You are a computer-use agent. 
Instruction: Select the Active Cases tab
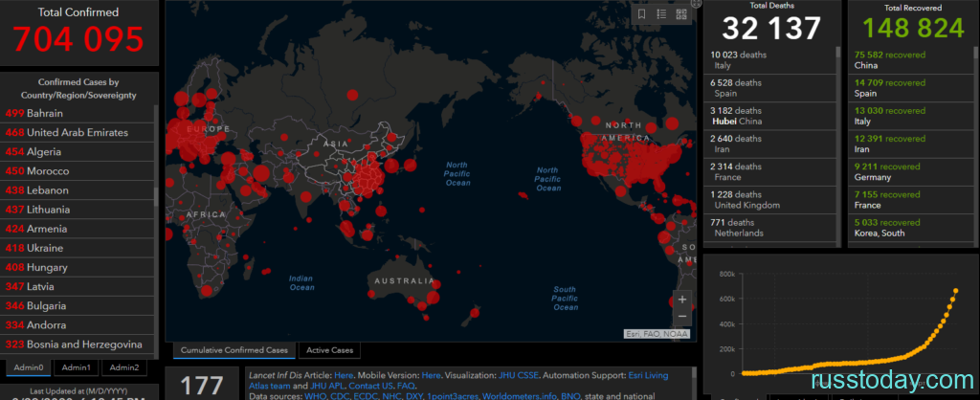coord(329,350)
